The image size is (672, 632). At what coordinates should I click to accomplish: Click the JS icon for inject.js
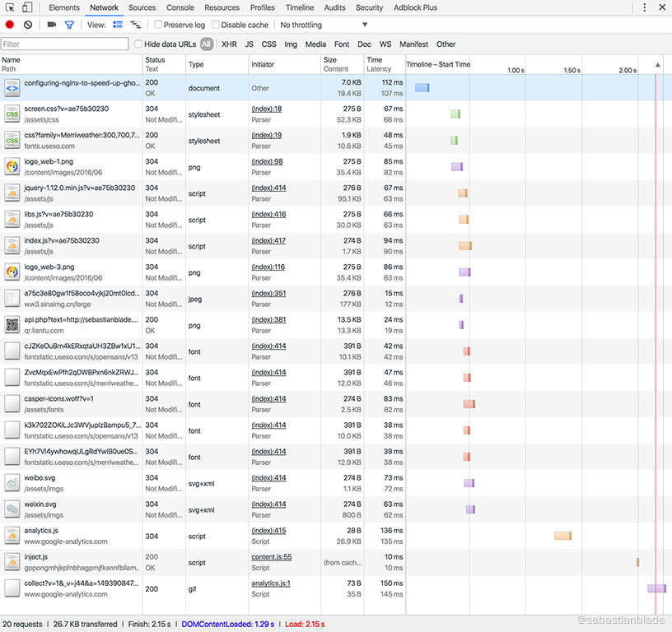click(12, 562)
